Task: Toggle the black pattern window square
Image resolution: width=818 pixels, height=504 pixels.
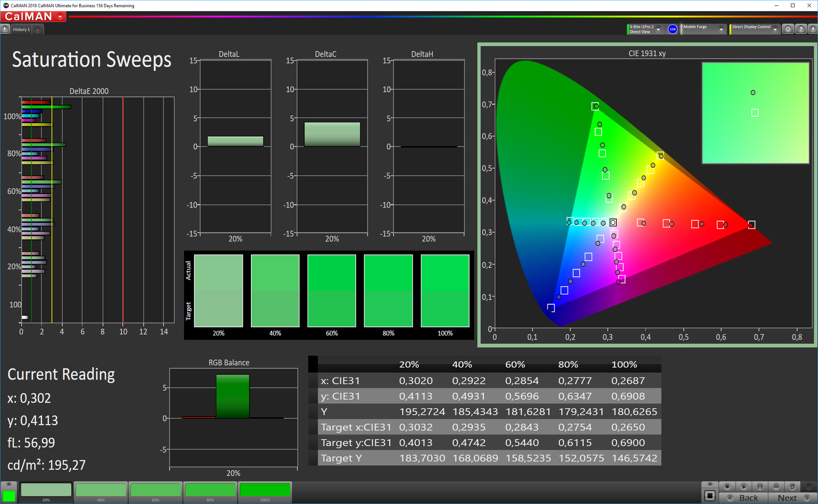Action: click(710, 496)
